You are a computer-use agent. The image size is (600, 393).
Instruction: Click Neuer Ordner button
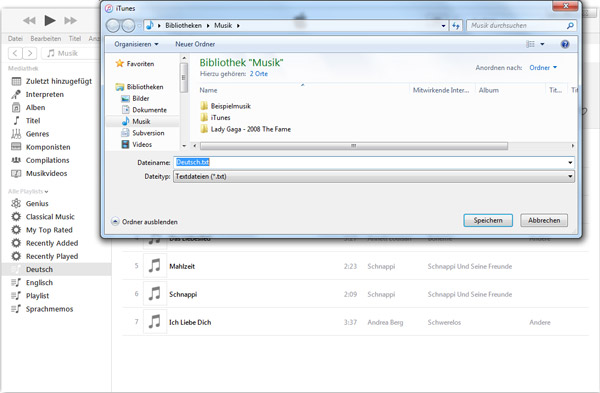coord(195,44)
